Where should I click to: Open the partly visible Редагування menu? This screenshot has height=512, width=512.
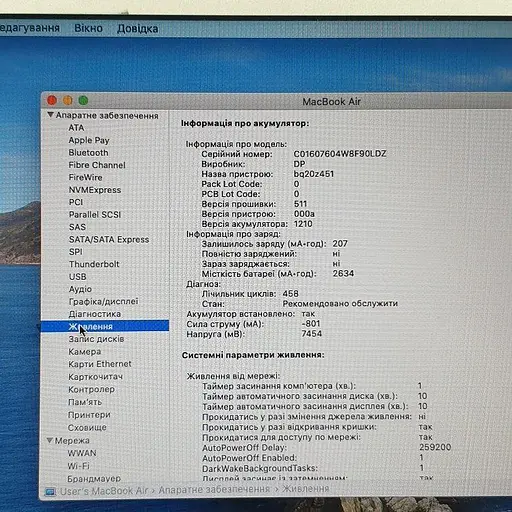(x=30, y=28)
